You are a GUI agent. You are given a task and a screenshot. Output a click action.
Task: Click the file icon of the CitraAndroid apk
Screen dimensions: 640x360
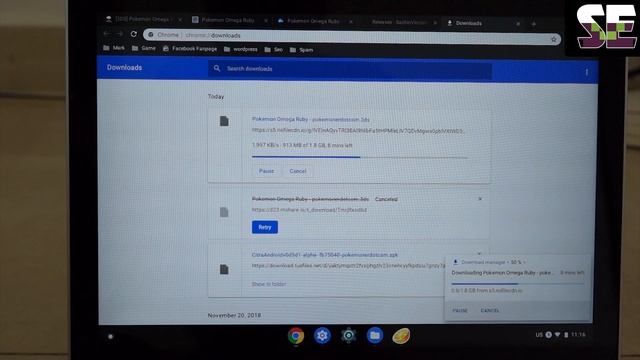click(224, 269)
